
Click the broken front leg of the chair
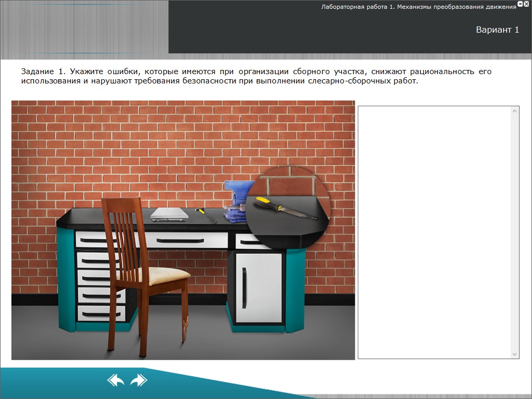point(185,326)
